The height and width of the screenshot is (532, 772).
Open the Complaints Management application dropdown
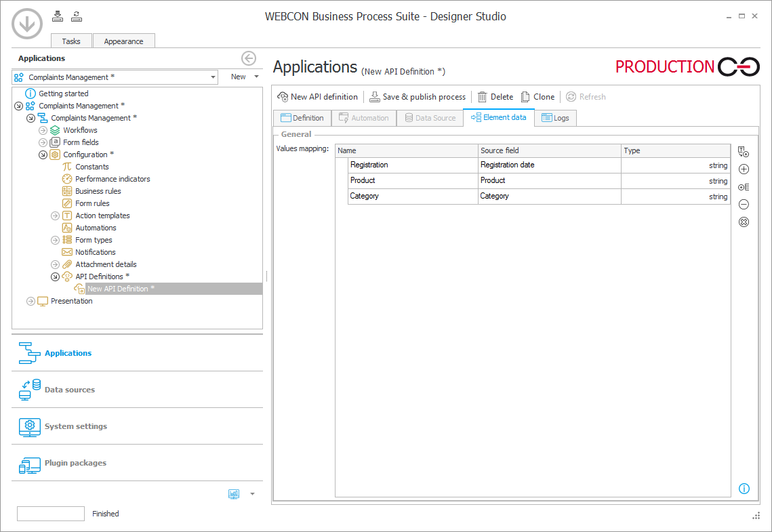(x=214, y=77)
